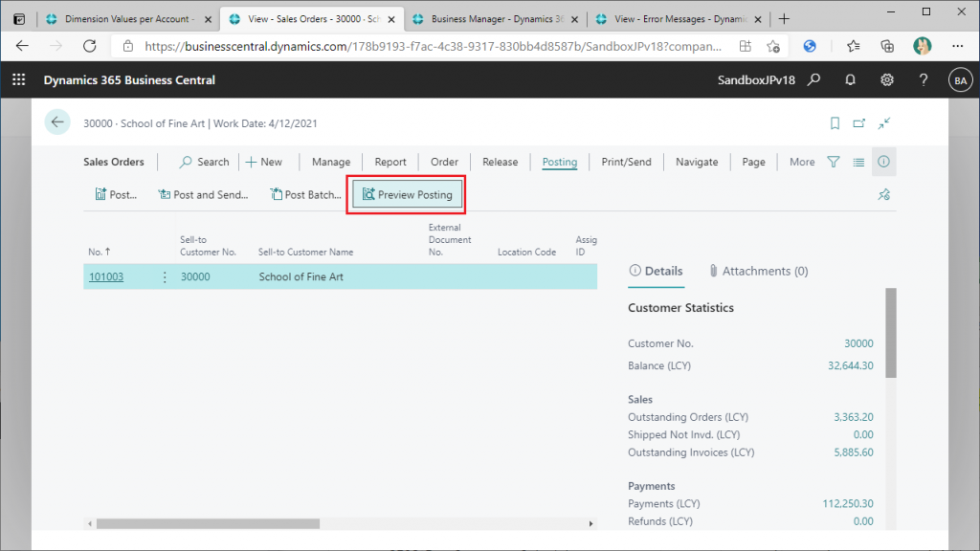Image resolution: width=980 pixels, height=551 pixels.
Task: Bookmark this Sales Orders page
Action: pos(835,123)
